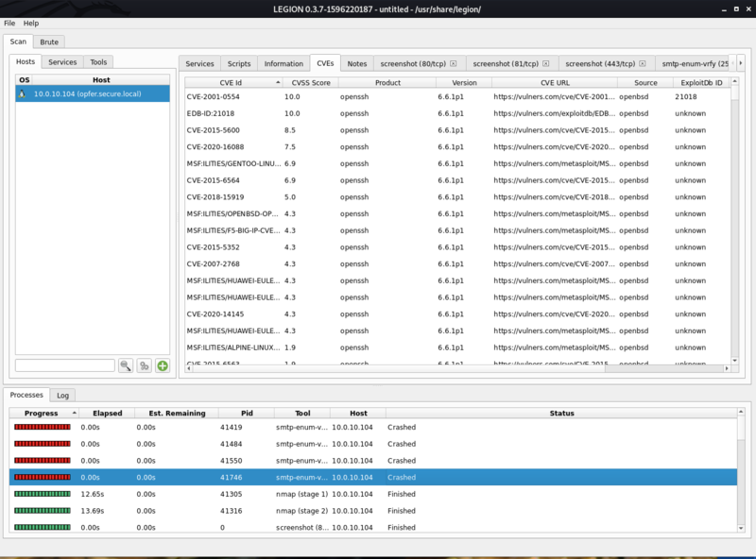Click progress bar of nmap (stage 1)
Image resolution: width=756 pixels, height=559 pixels.
coord(42,494)
